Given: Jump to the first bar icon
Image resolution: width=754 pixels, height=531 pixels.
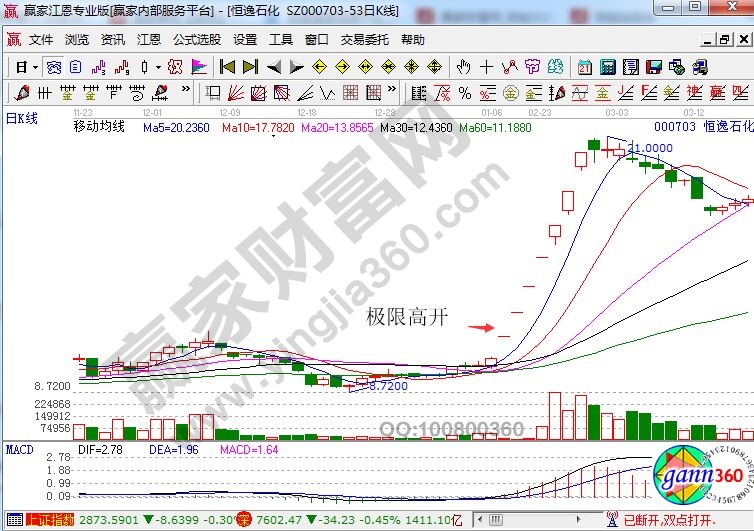Looking at the screenshot, I should [x=227, y=67].
